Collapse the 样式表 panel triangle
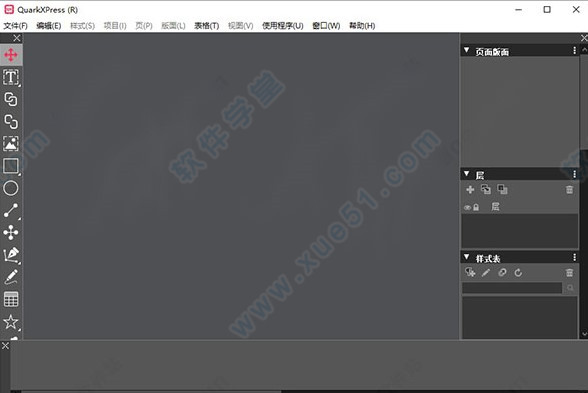Image resolution: width=588 pixels, height=393 pixels. click(466, 257)
